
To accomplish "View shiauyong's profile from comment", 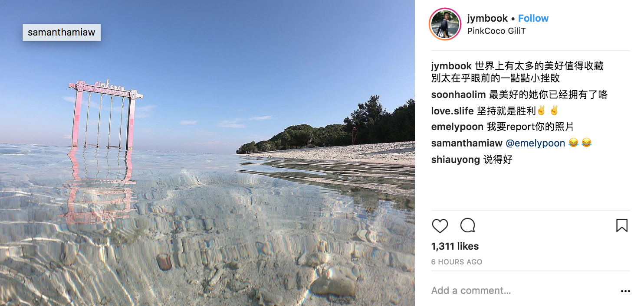I will pos(455,160).
